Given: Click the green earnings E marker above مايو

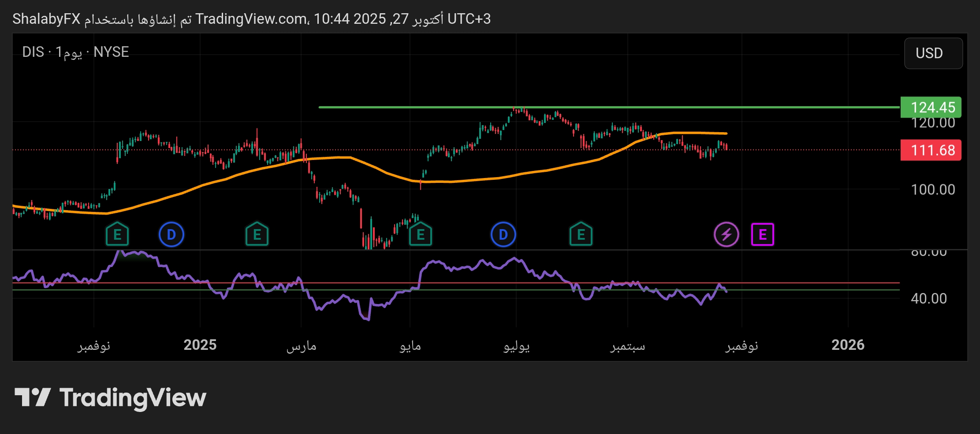Looking at the screenshot, I should pyautogui.click(x=421, y=234).
